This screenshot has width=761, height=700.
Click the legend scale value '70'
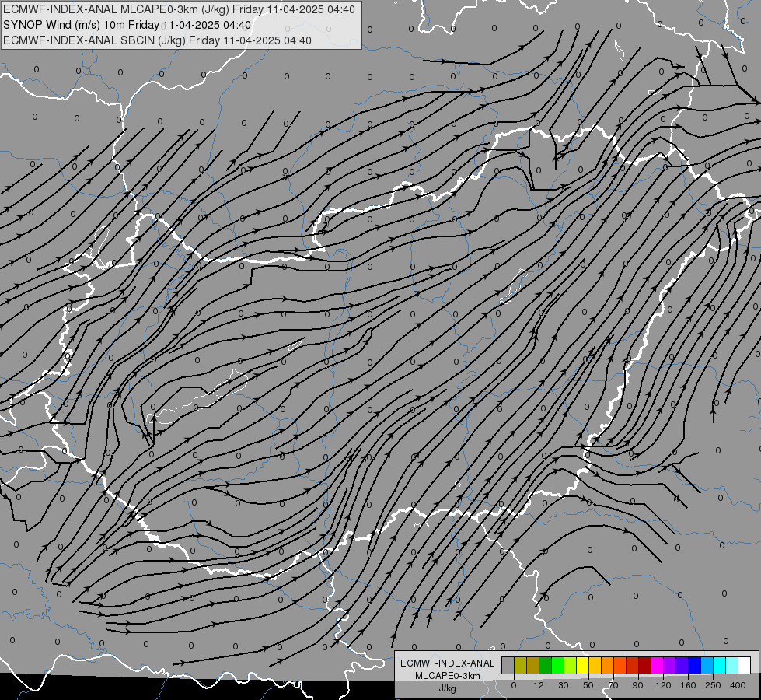pyautogui.click(x=613, y=685)
